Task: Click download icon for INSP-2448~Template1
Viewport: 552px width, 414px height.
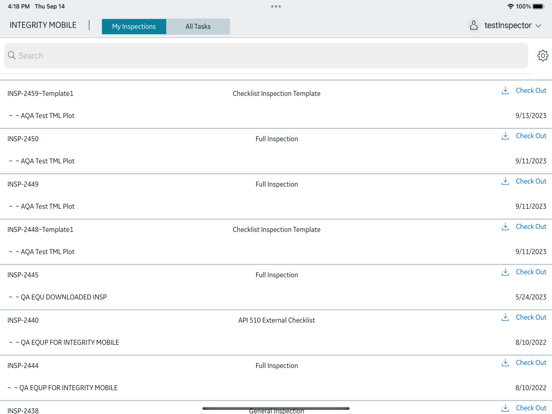Action: [x=505, y=227]
